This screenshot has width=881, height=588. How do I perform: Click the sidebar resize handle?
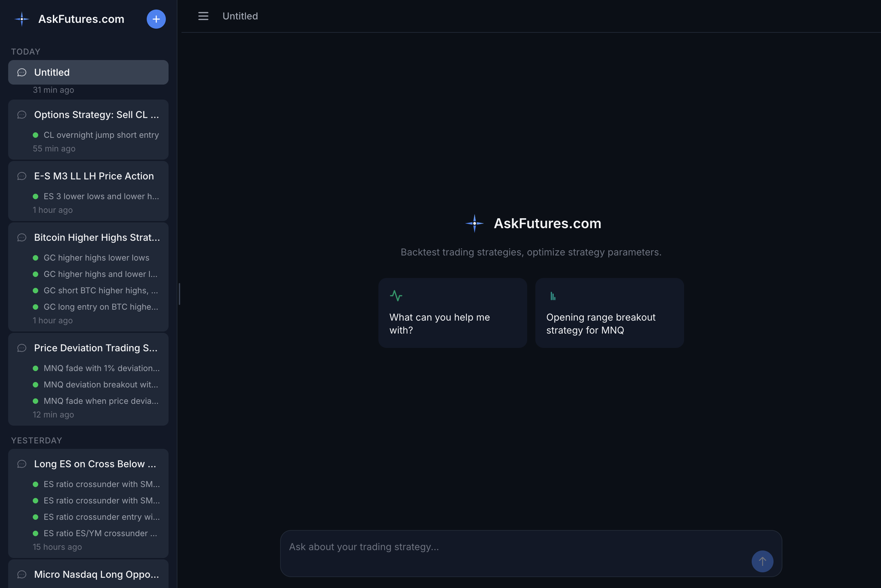point(179,294)
